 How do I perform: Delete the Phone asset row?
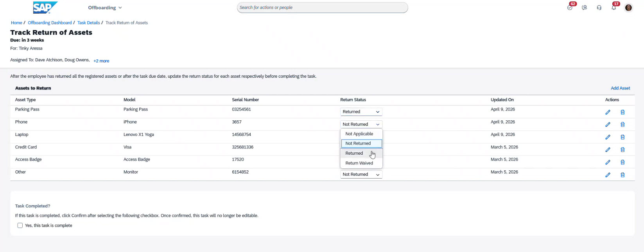point(622,125)
